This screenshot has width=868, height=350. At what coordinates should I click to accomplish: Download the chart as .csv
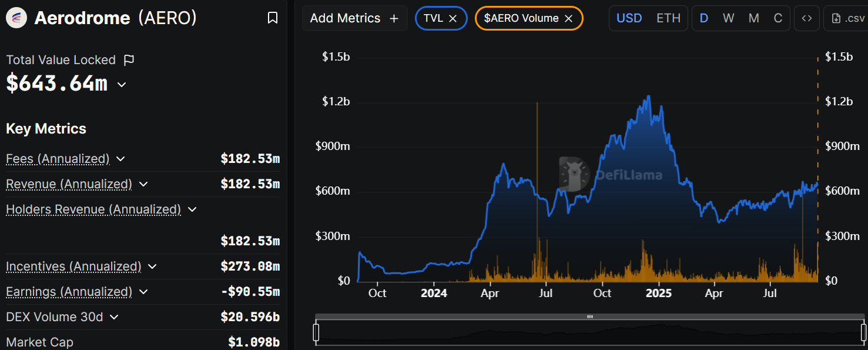(x=846, y=18)
